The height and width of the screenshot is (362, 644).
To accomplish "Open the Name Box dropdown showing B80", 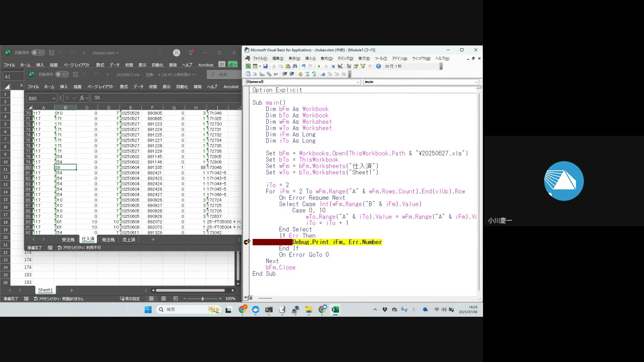I will 54,98.
